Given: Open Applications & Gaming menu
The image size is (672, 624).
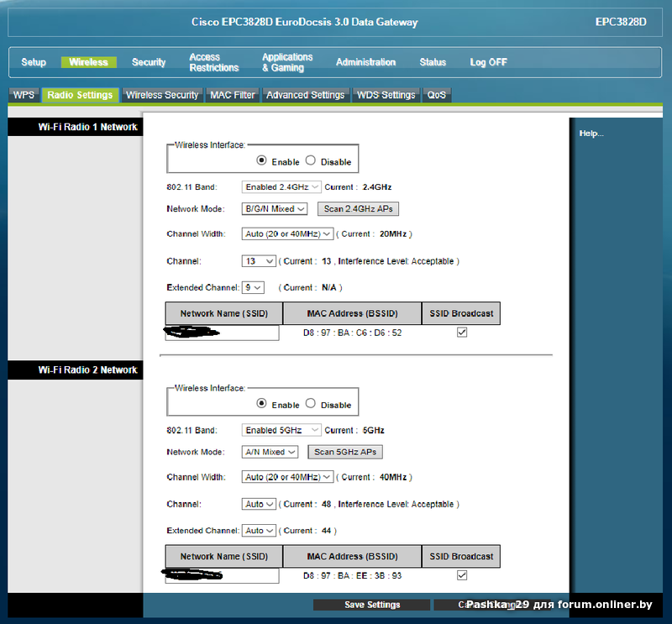Looking at the screenshot, I should coord(287,62).
